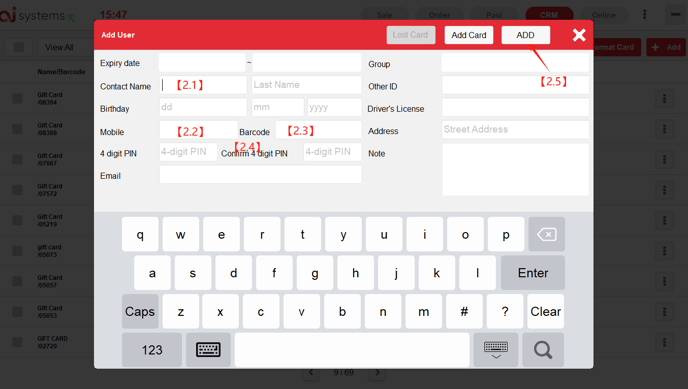
Task: Click the Street Address field
Action: tap(515, 129)
